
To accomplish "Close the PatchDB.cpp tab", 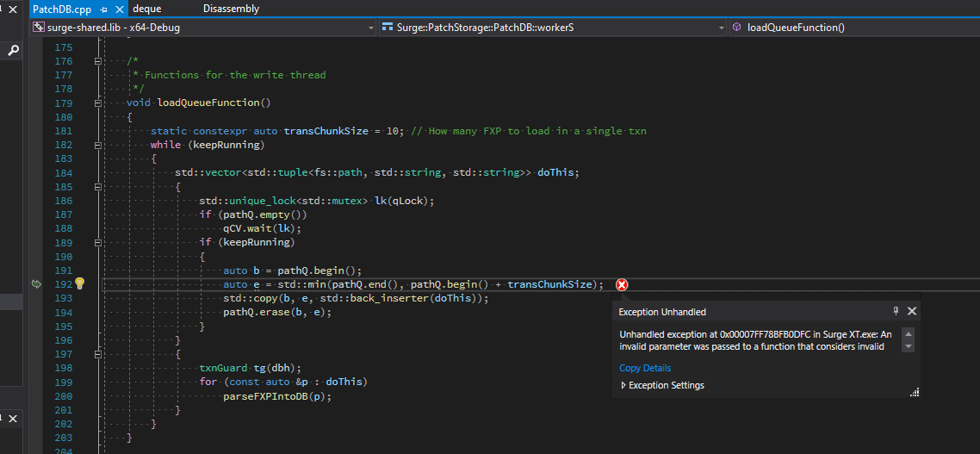I will pos(119,9).
